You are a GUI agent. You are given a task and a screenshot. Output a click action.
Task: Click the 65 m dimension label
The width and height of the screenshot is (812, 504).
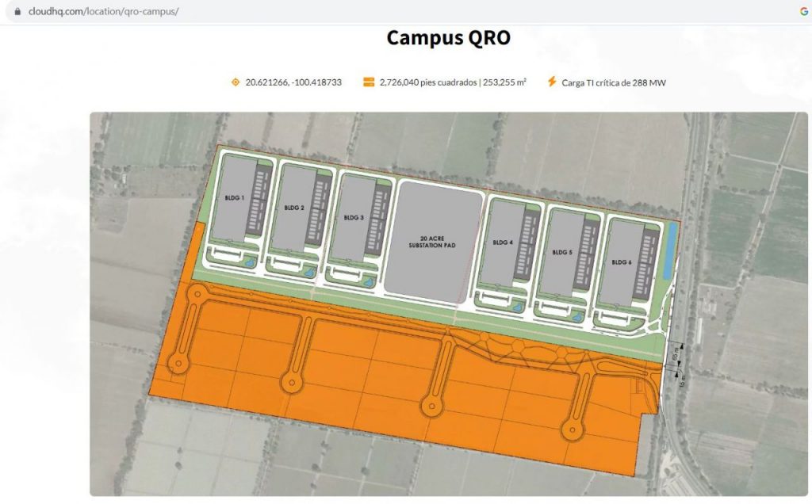pos(676,356)
